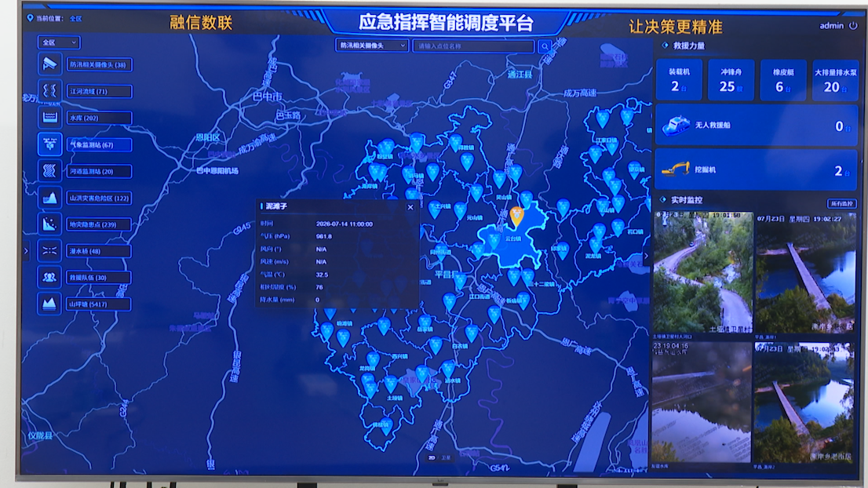Click the 泥滩子 popup title
The height and width of the screenshot is (488, 868).
[x=276, y=206]
